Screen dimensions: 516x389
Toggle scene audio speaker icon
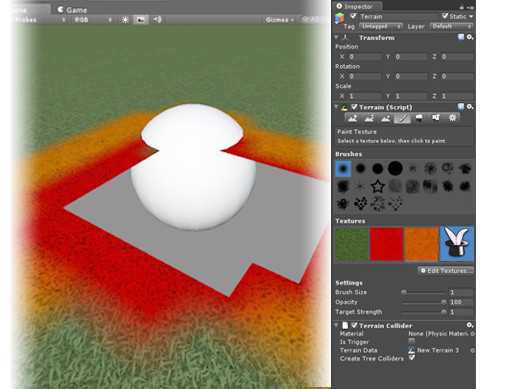click(x=157, y=20)
